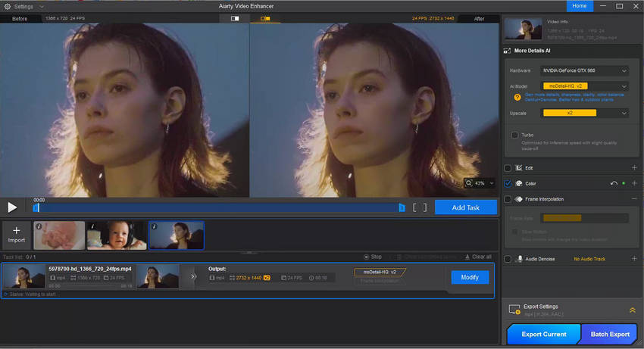Uncheck the Color checkbox
Viewport: 644px width, 349px height.
508,183
